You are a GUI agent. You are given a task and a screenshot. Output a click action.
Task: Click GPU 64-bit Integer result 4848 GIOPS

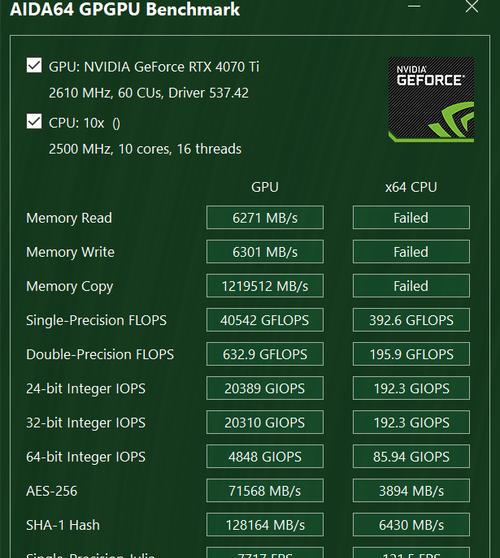tap(265, 457)
